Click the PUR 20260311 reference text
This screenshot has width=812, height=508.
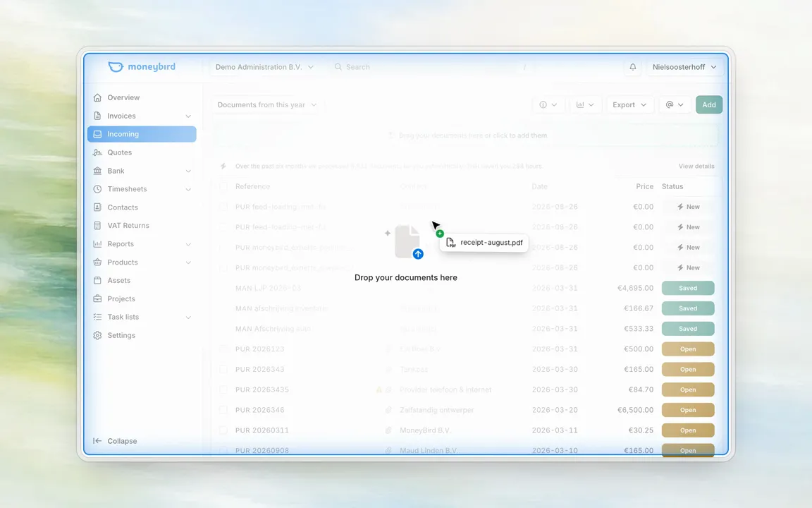pyautogui.click(x=262, y=430)
